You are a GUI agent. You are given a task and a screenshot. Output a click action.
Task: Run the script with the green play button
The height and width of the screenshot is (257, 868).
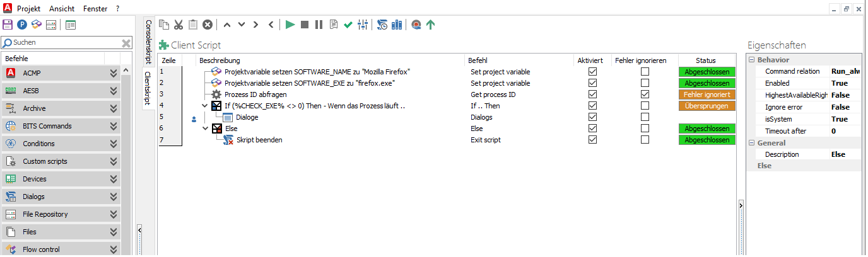click(x=290, y=25)
